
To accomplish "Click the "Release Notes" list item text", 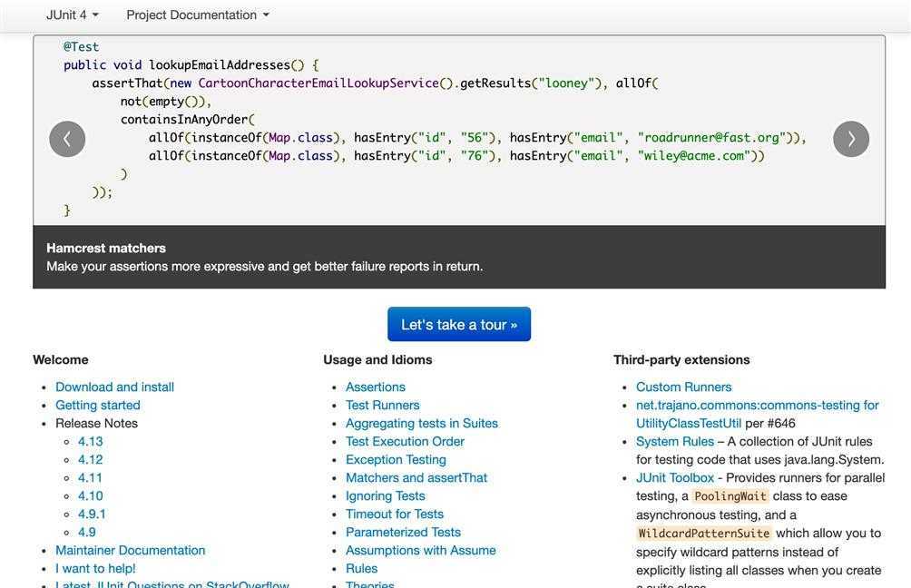I will (96, 423).
